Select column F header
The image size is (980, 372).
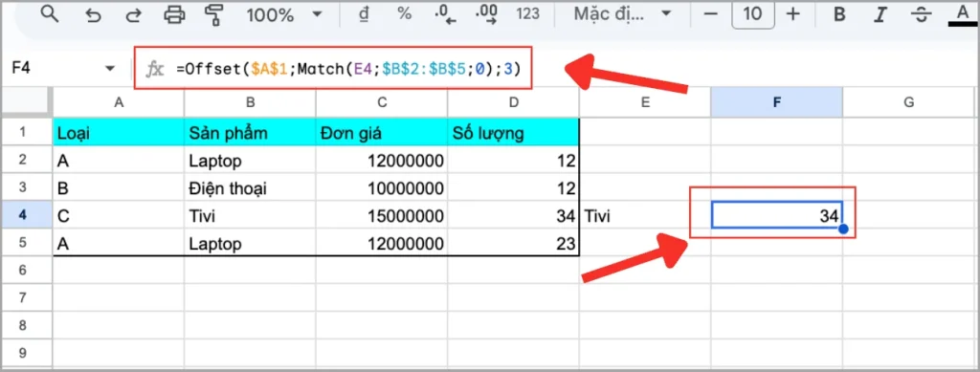point(777,102)
